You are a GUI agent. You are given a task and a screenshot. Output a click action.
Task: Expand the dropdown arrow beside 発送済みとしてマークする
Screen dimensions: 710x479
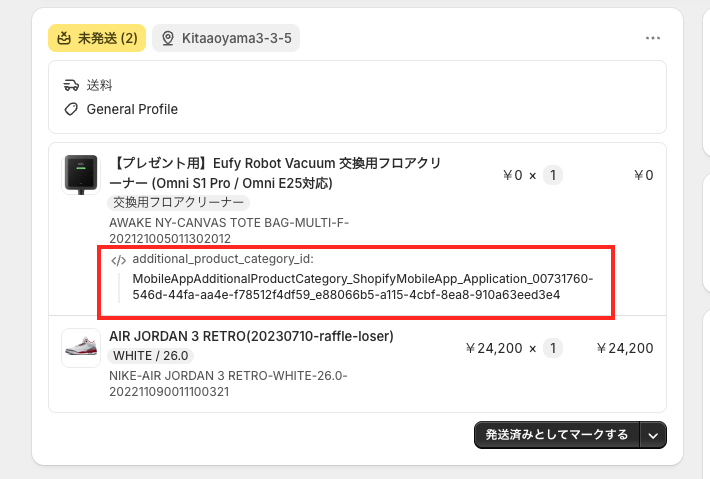[x=654, y=434]
